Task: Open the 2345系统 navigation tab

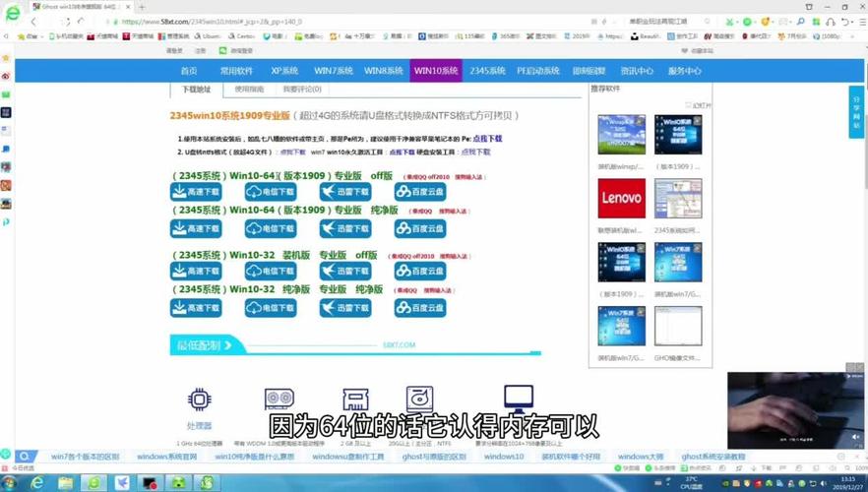Action: click(488, 71)
